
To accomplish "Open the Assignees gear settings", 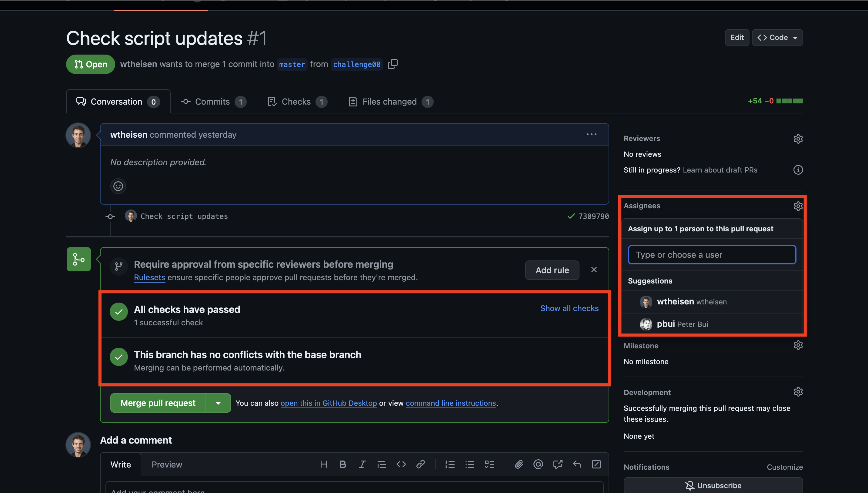I will (798, 206).
